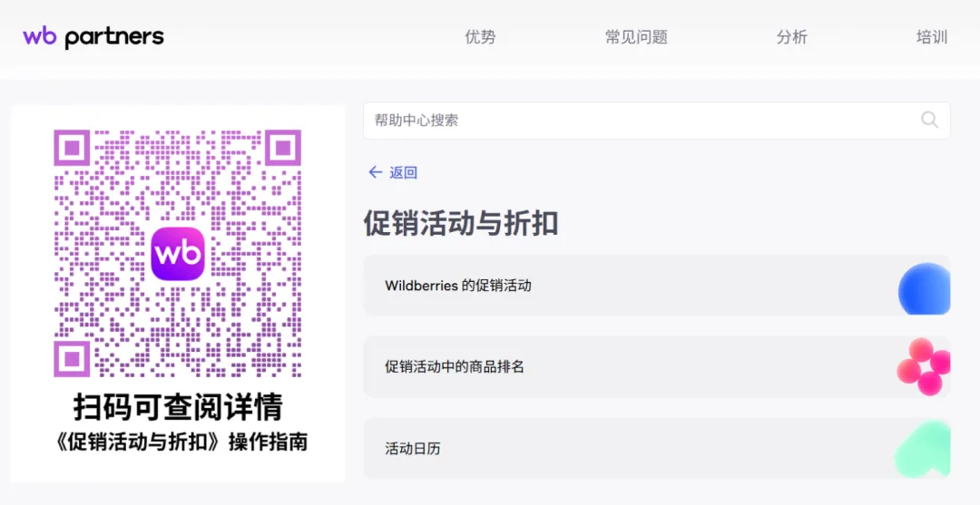Click the wb partners logo
The height and width of the screenshot is (505, 980).
pos(93,37)
